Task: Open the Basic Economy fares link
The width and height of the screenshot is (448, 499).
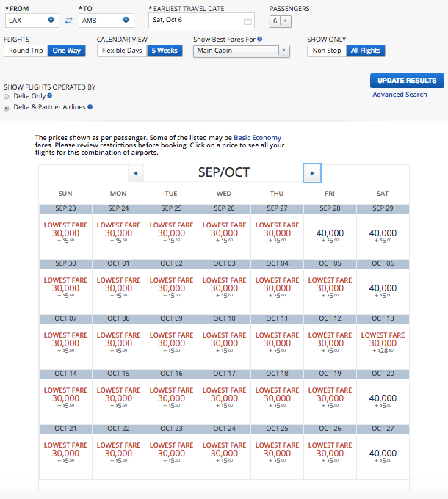Action: click(x=257, y=138)
